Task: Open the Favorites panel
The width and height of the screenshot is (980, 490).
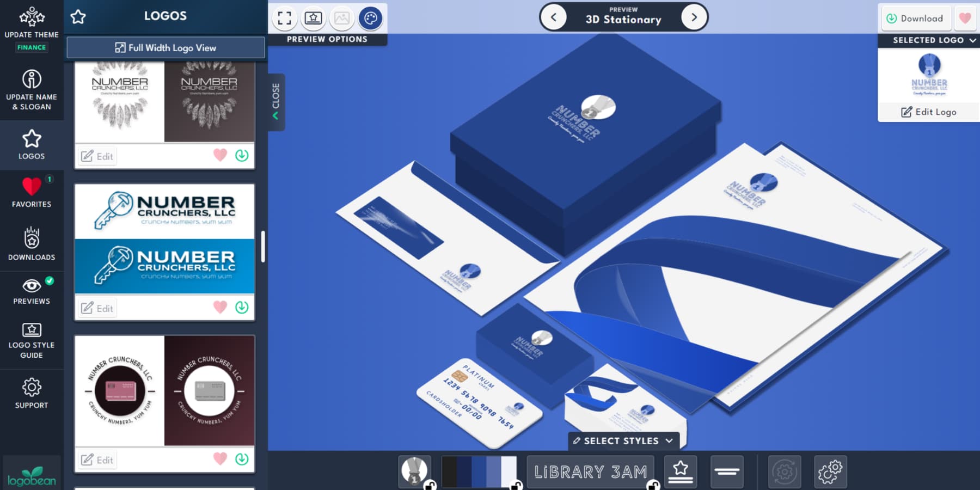Action: click(x=32, y=191)
